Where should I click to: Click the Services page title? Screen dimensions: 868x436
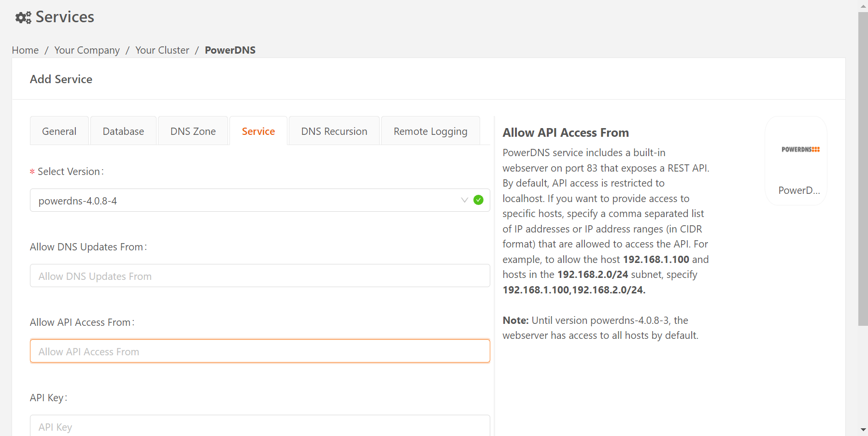click(x=65, y=17)
